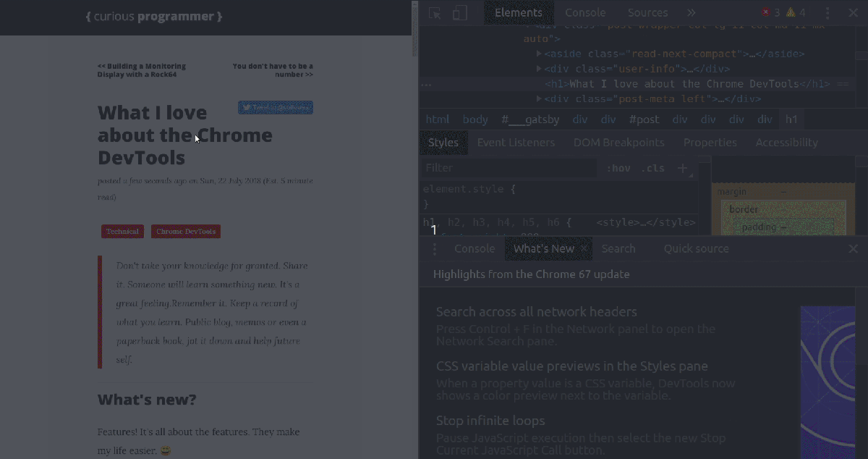
Task: Toggle the .cls element classes panel
Action: (652, 168)
